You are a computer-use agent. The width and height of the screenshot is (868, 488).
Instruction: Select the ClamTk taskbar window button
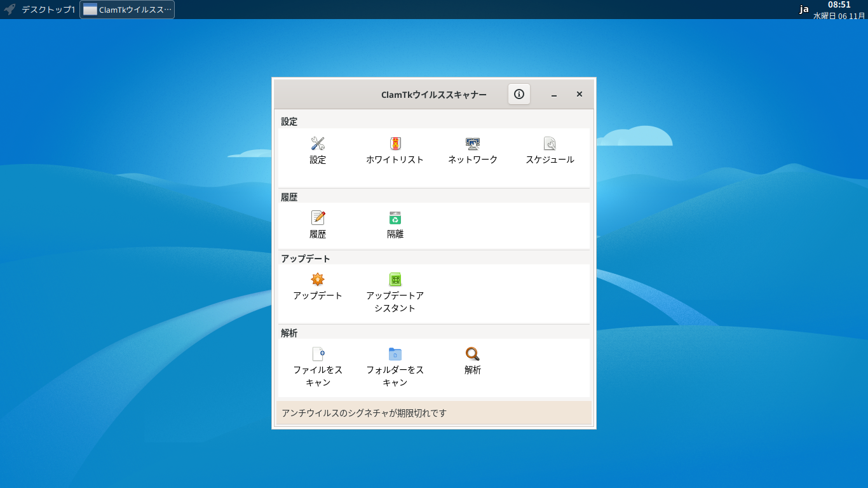pos(127,10)
